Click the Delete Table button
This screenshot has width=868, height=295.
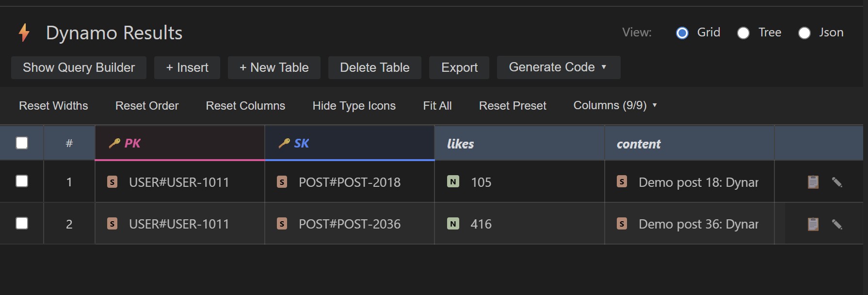[x=375, y=67]
